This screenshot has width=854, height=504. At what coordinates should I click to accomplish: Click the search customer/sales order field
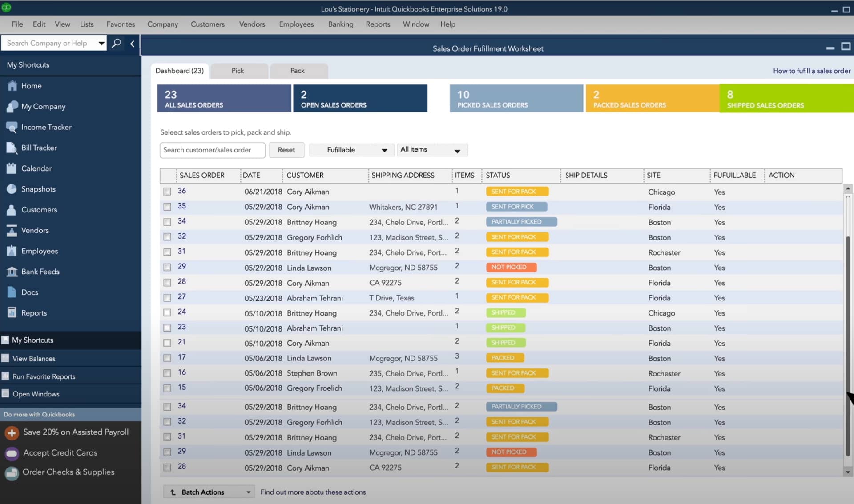coord(213,150)
